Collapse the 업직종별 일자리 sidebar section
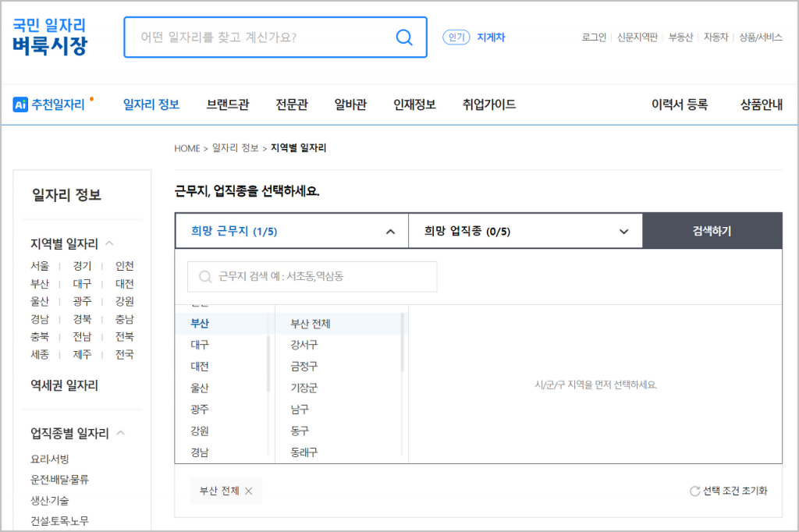Screen dimensions: 799x532 coord(121,433)
